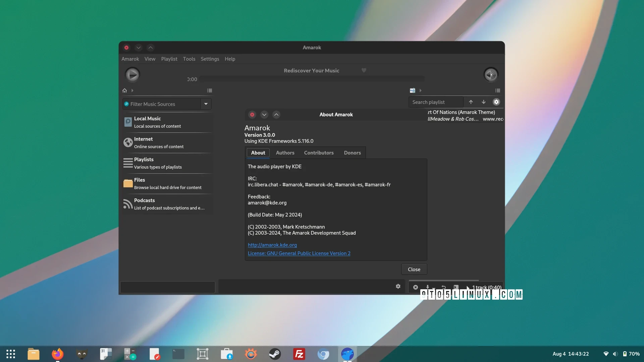Open playlist search options gear
The image size is (644, 362).
pyautogui.click(x=496, y=102)
